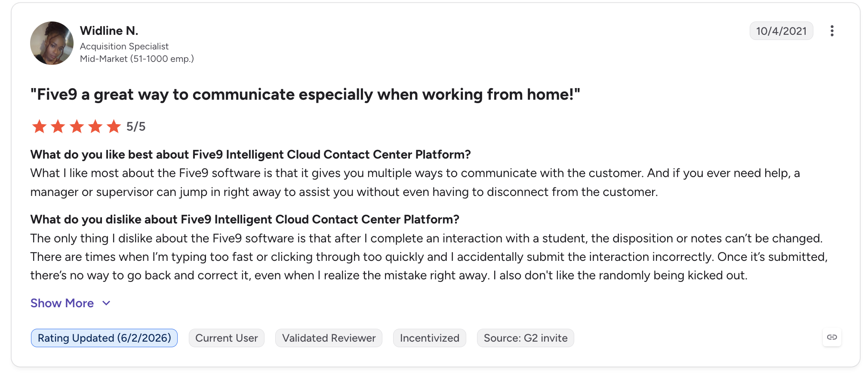Click the Acquisition Specialist job title
Viewport: 868px width, 373px height.
(124, 46)
